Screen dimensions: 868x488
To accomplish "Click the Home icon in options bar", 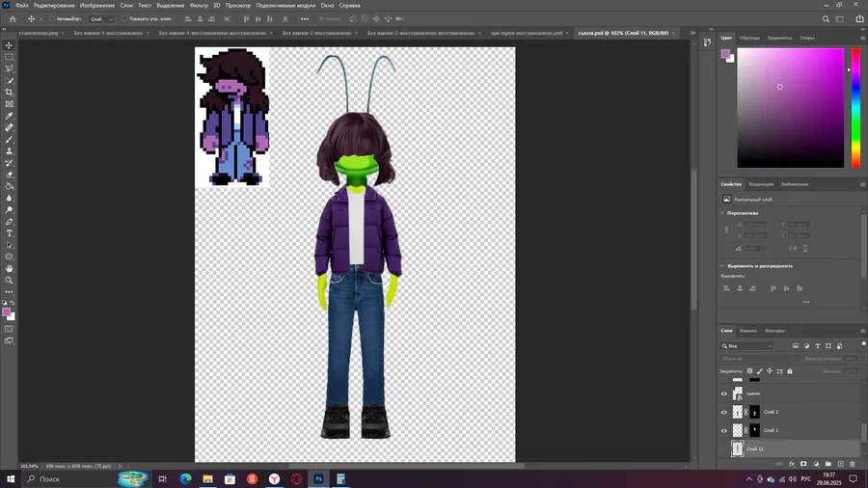I will click(13, 19).
